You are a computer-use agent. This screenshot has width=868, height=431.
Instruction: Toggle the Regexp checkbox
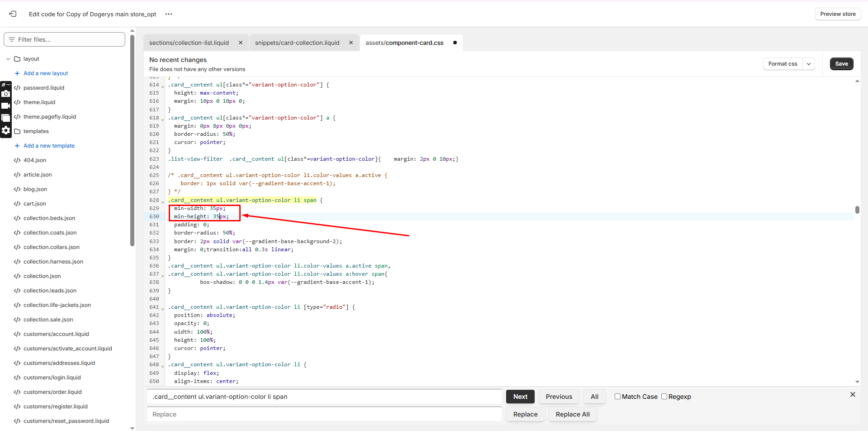point(664,397)
